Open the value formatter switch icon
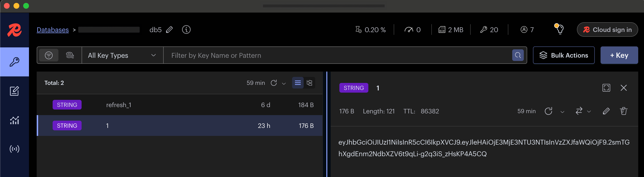 pos(579,111)
